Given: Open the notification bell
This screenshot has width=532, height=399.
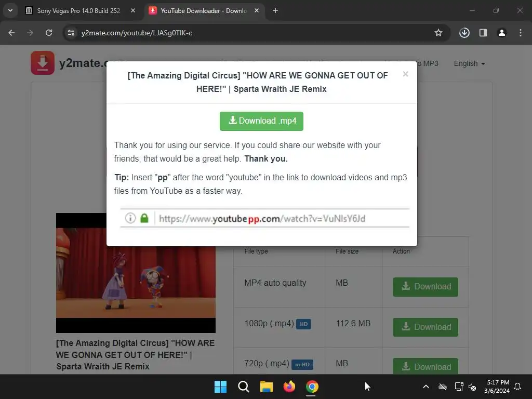Looking at the screenshot, I should [518, 387].
